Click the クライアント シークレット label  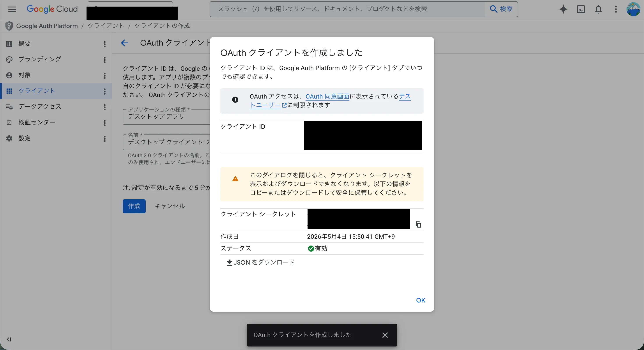258,214
